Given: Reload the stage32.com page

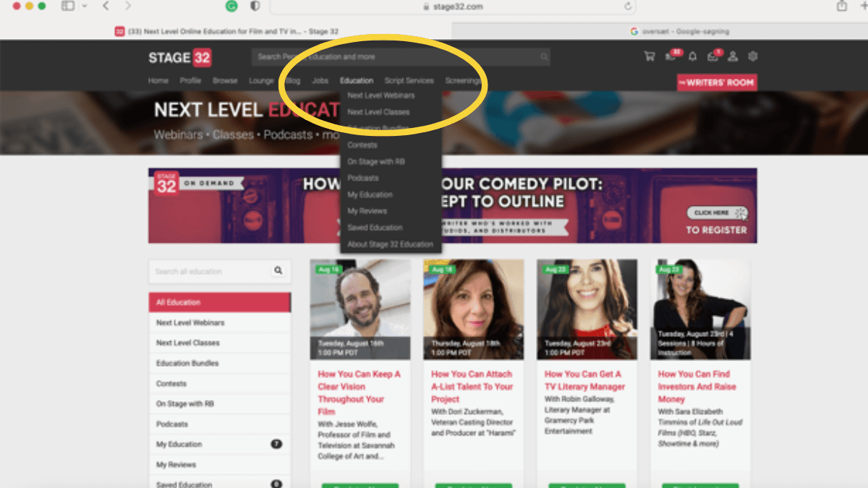Looking at the screenshot, I should point(628,7).
